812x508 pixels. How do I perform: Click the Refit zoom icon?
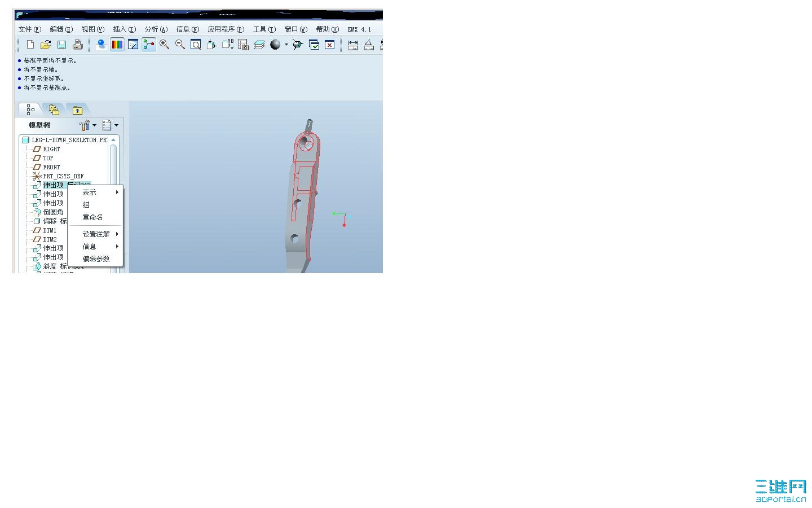[196, 45]
